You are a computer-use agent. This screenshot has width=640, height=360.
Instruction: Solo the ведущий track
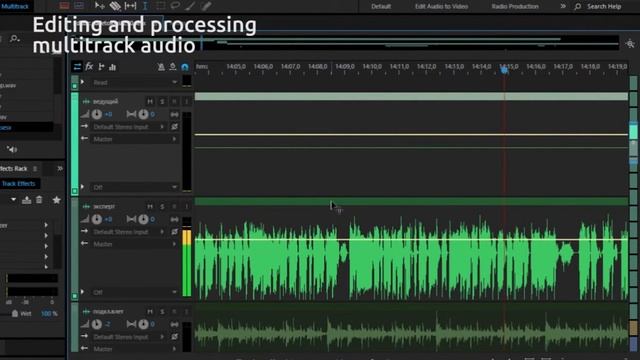(x=162, y=101)
